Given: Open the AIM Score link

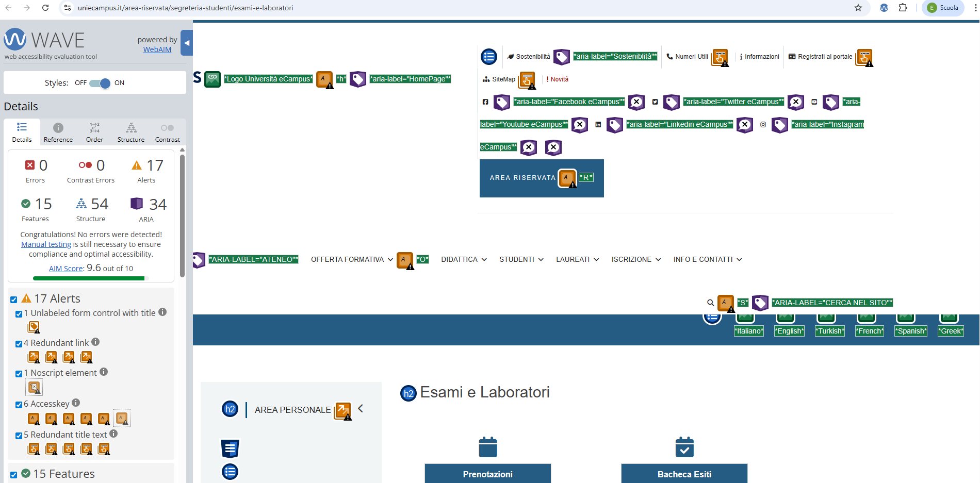Looking at the screenshot, I should click(66, 269).
